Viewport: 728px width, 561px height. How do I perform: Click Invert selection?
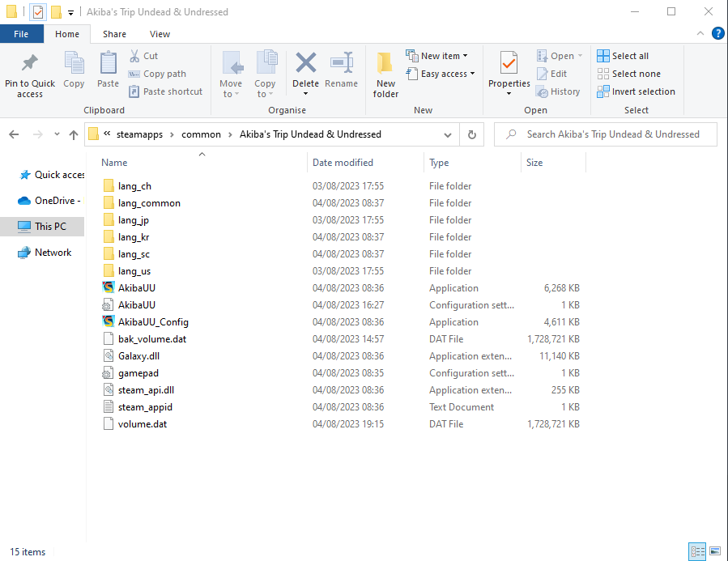pos(636,91)
